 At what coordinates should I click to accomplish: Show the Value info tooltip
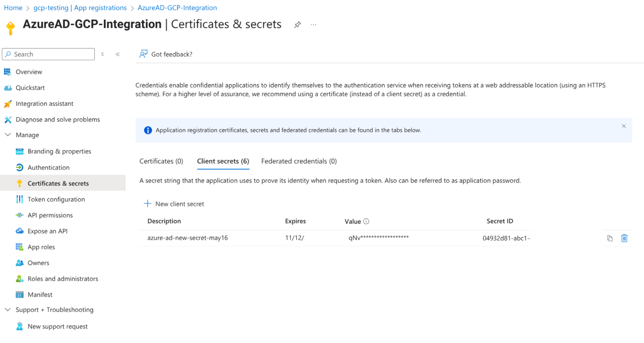point(367,221)
